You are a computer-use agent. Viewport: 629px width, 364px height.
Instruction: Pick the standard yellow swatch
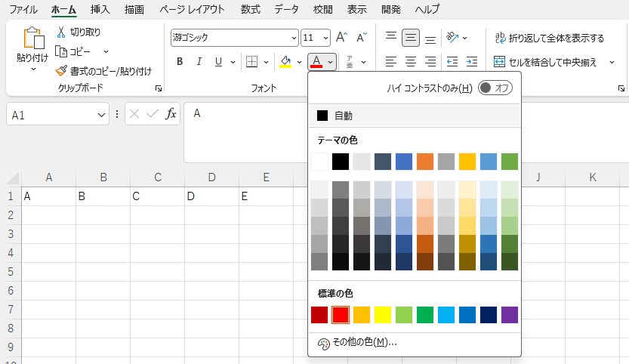point(383,315)
